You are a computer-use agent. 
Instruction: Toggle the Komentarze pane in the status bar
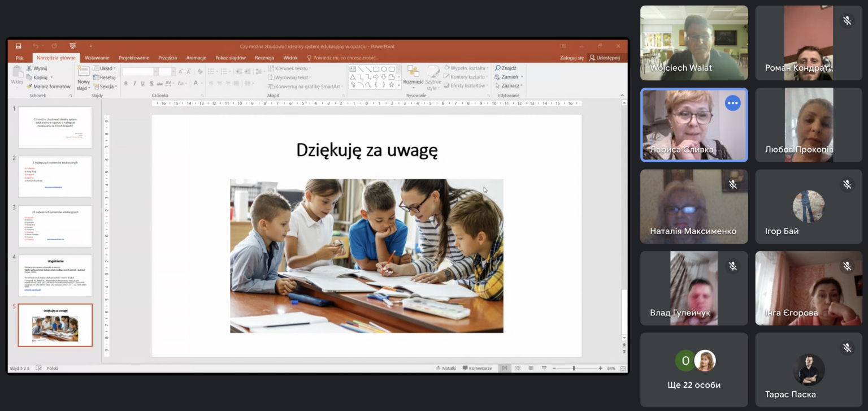click(x=477, y=368)
